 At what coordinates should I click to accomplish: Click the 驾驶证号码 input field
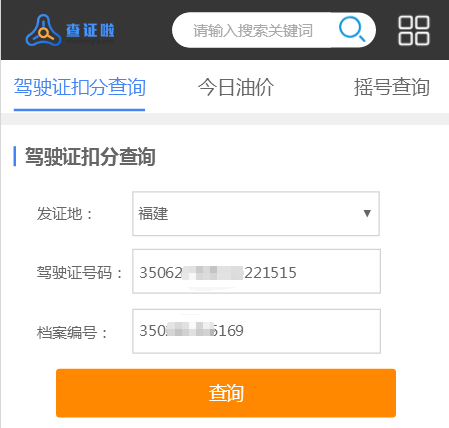click(256, 271)
